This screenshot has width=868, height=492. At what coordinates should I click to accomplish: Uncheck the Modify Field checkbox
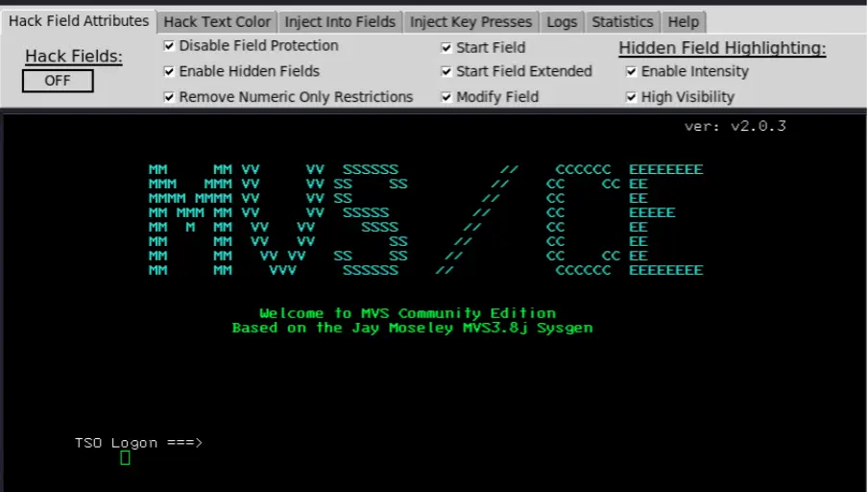pyautogui.click(x=446, y=97)
